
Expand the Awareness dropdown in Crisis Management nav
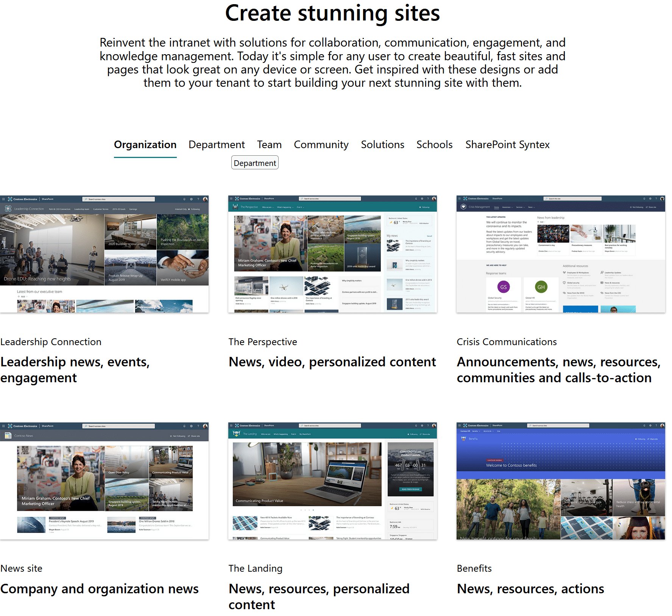point(507,207)
